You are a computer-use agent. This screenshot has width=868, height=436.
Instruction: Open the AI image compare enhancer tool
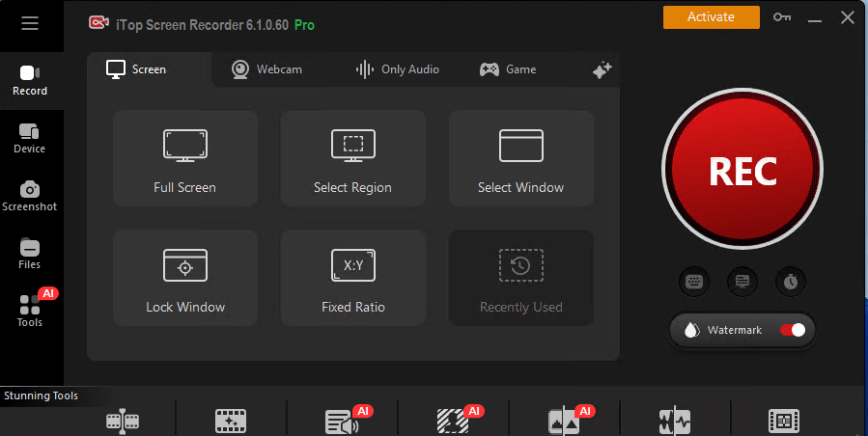coord(564,422)
